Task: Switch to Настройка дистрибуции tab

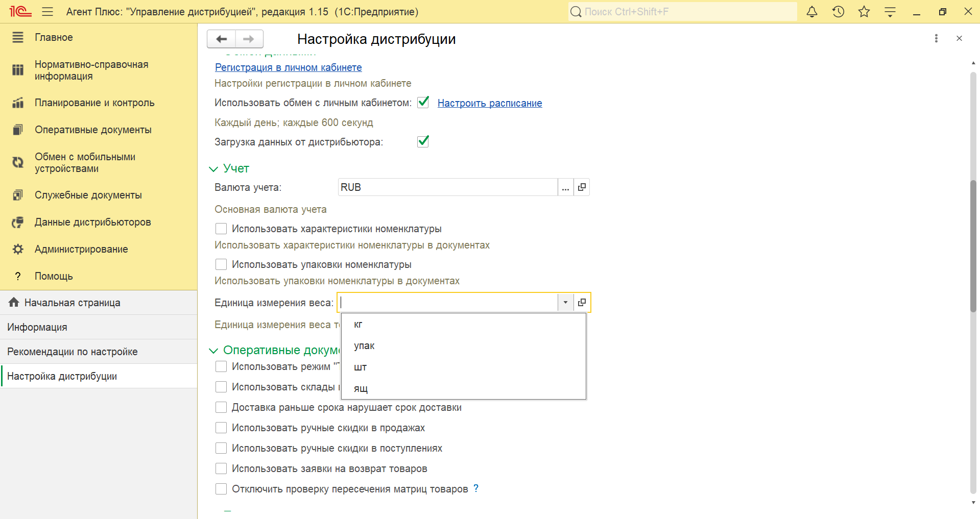Action: 99,376
